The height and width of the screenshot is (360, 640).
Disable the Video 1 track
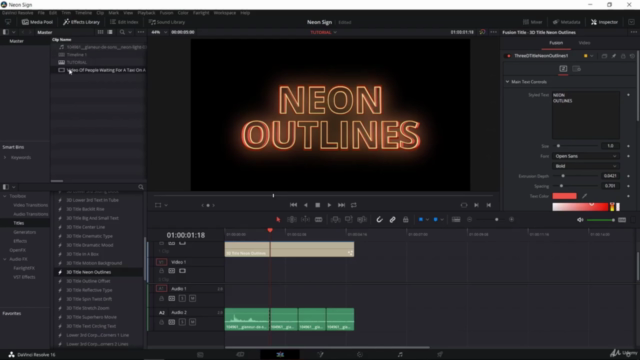(x=182, y=271)
